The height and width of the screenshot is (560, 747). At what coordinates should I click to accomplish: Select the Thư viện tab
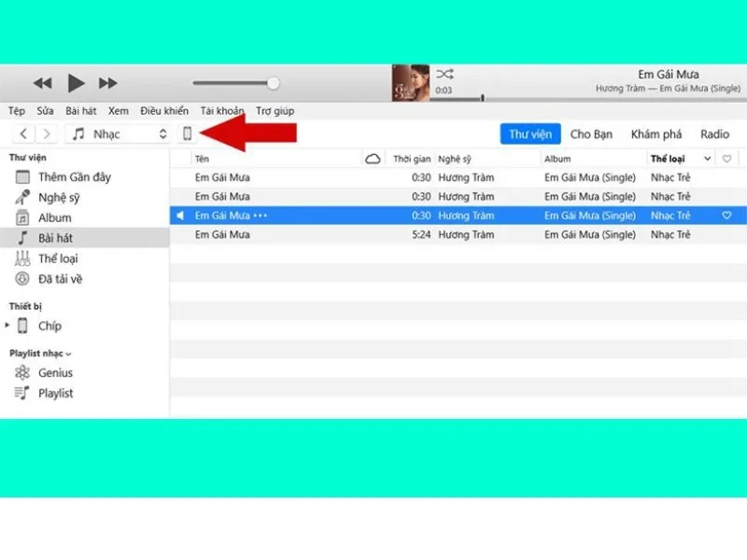[x=530, y=133]
